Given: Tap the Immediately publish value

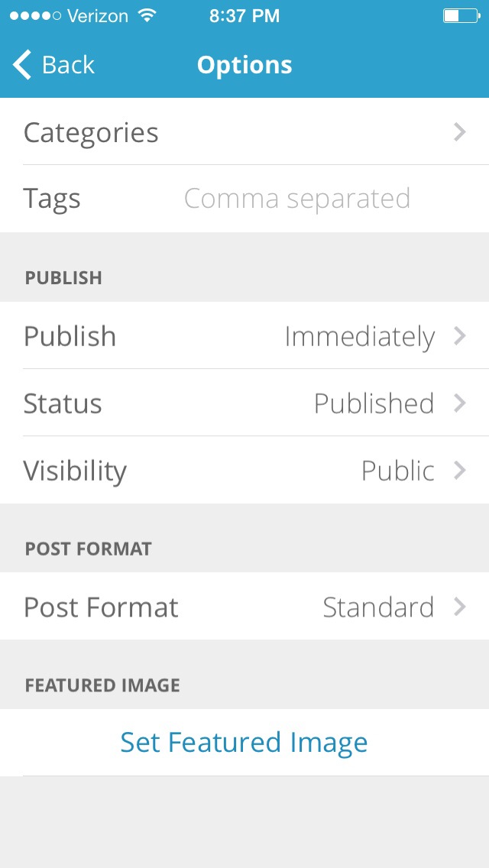Looking at the screenshot, I should [359, 336].
